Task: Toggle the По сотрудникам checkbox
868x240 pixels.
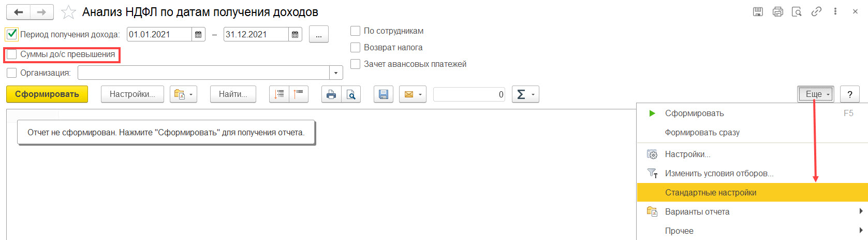Action: 356,31
